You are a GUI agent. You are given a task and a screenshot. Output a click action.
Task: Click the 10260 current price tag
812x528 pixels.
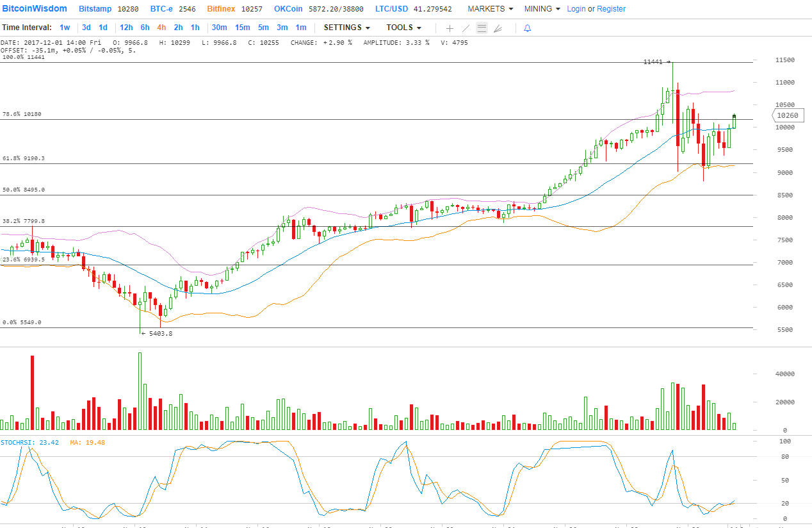pos(786,115)
